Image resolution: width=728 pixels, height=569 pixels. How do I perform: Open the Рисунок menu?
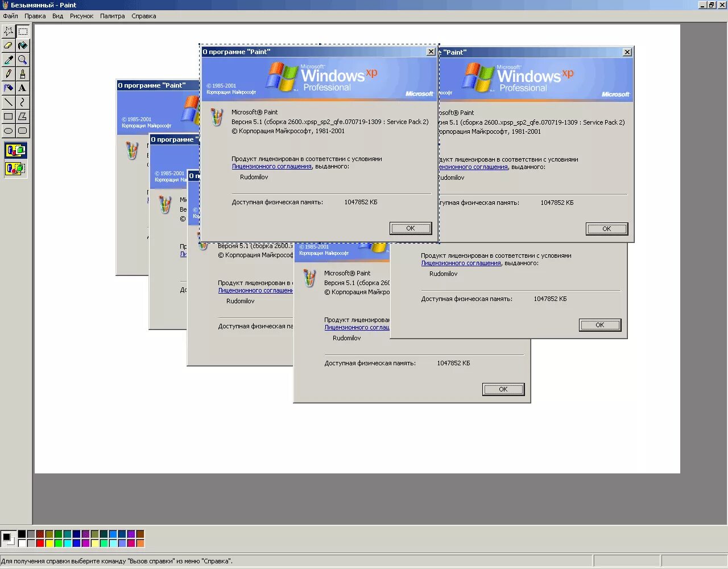(x=81, y=16)
